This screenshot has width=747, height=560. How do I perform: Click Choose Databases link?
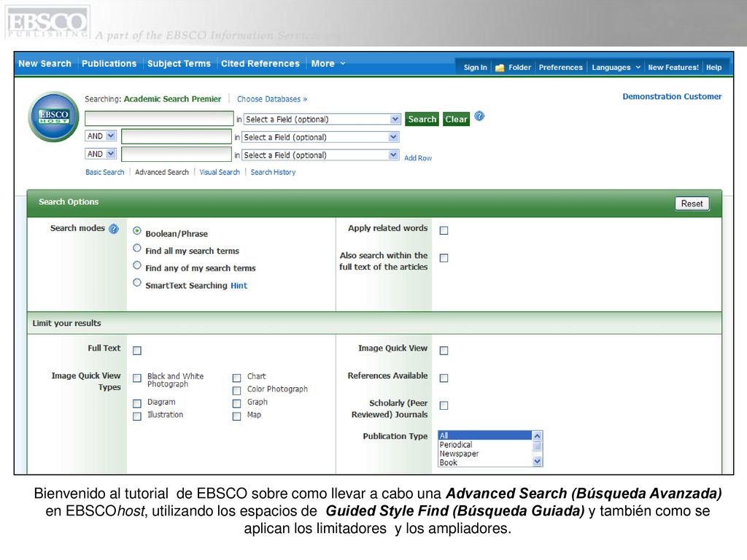pos(272,99)
